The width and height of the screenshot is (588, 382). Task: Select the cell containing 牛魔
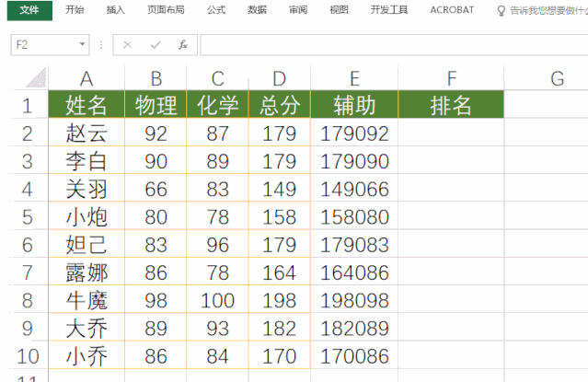click(x=86, y=300)
